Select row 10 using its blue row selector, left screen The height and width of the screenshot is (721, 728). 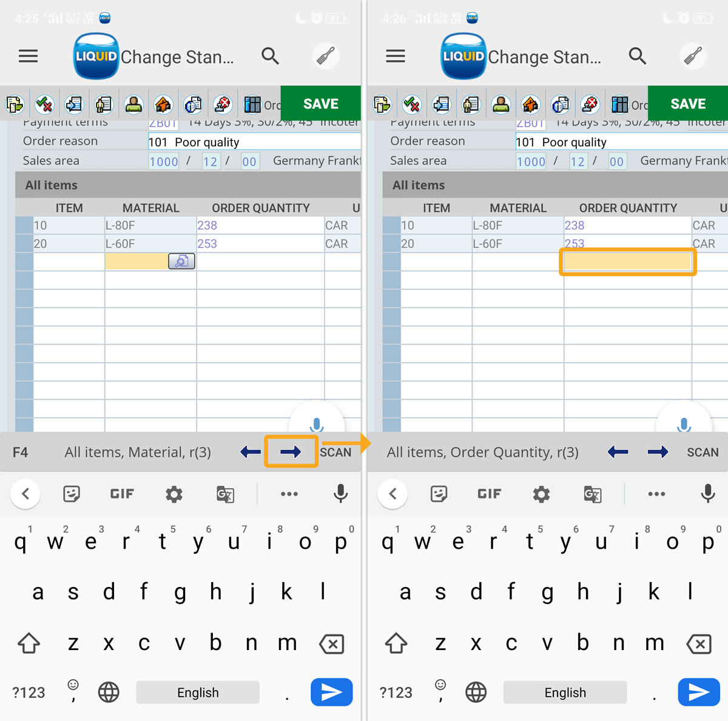pos(24,226)
